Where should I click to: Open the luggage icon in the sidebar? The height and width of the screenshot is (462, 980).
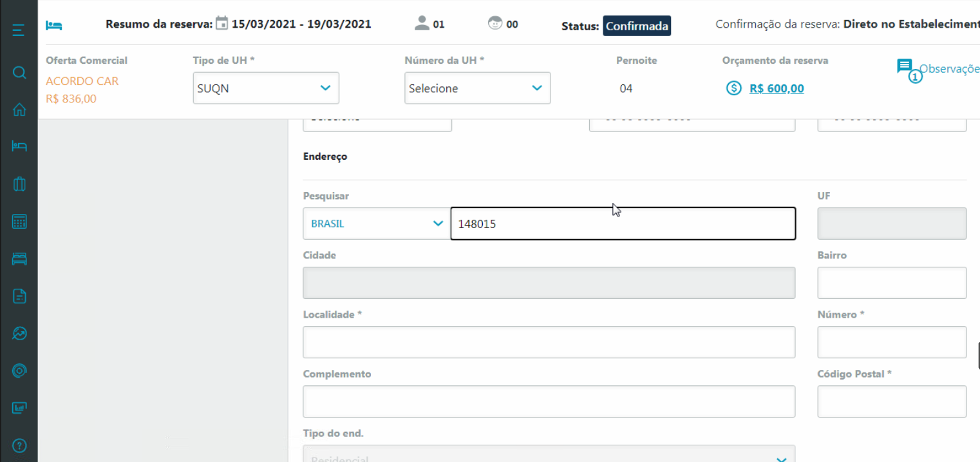[x=19, y=184]
